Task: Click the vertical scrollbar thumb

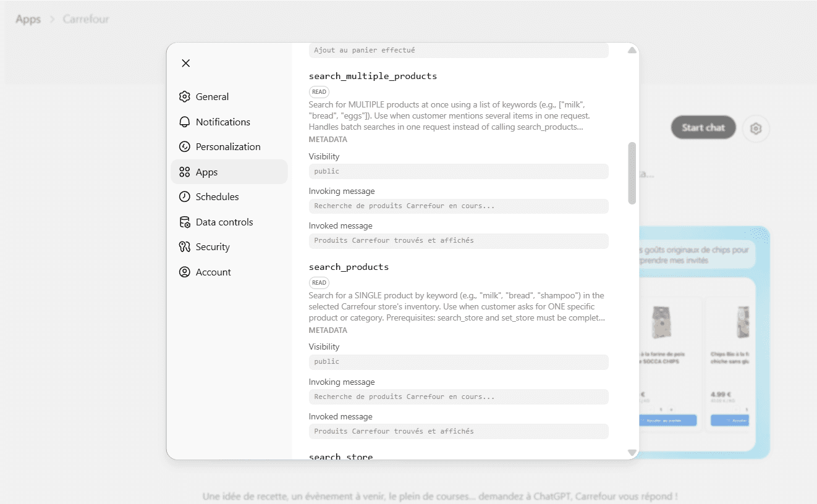Action: 632,173
